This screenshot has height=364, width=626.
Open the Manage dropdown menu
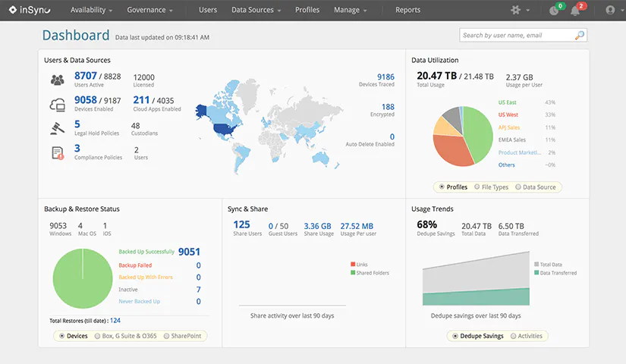pos(350,10)
